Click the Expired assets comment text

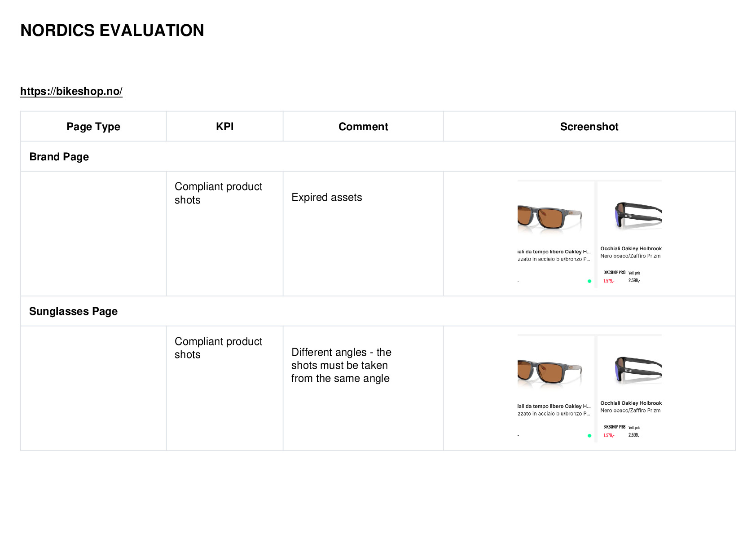pos(326,197)
